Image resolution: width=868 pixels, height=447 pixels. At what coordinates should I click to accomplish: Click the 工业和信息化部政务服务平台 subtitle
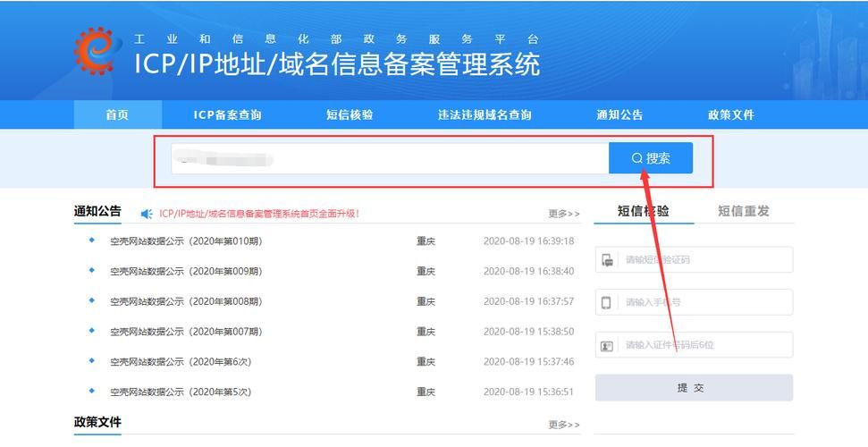click(x=336, y=39)
